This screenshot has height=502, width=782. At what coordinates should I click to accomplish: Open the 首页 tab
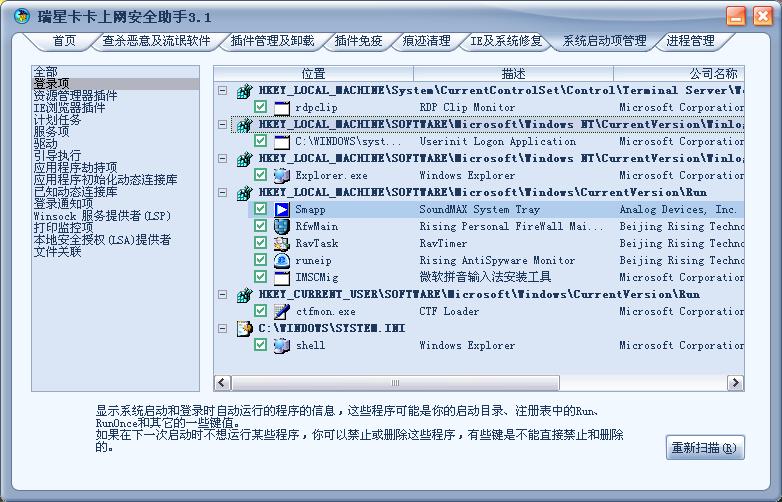coord(64,41)
